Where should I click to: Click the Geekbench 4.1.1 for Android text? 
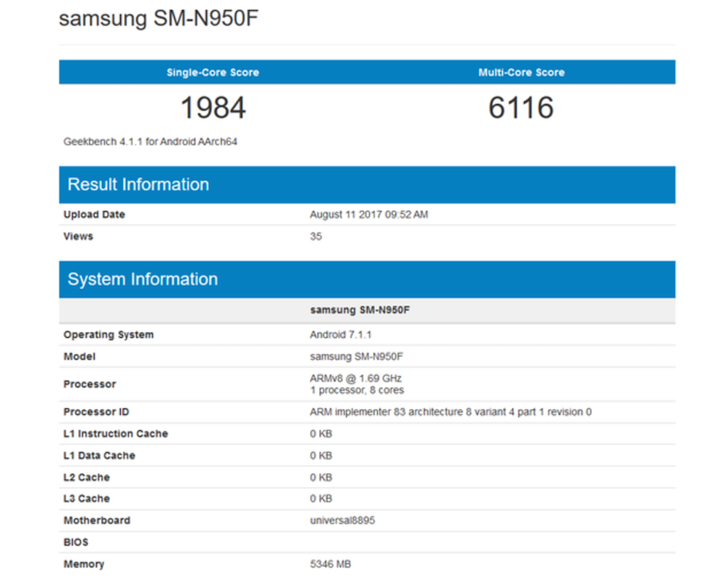pos(150,142)
